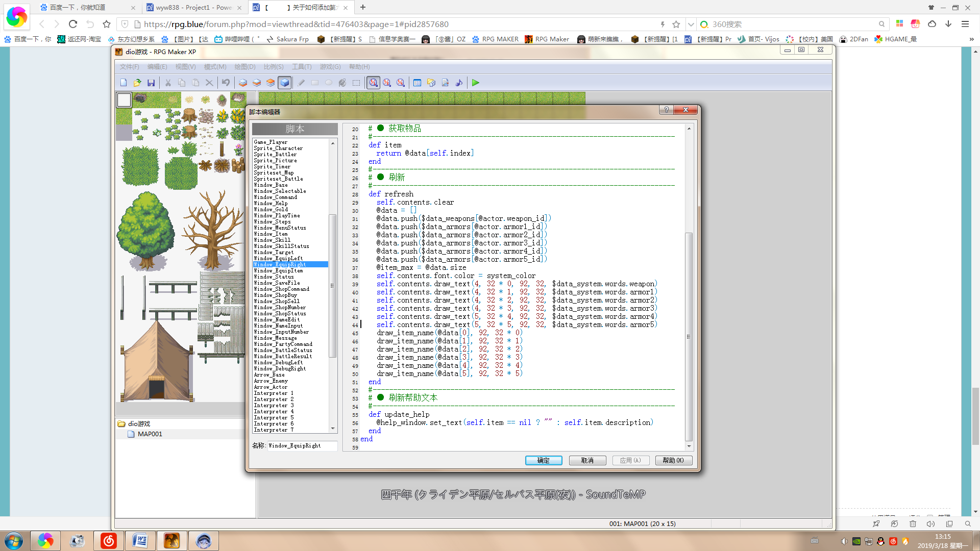Screen dimensions: 980x551
Task: Click the script name field showing Window_EquipRight
Action: pyautogui.click(x=302, y=446)
